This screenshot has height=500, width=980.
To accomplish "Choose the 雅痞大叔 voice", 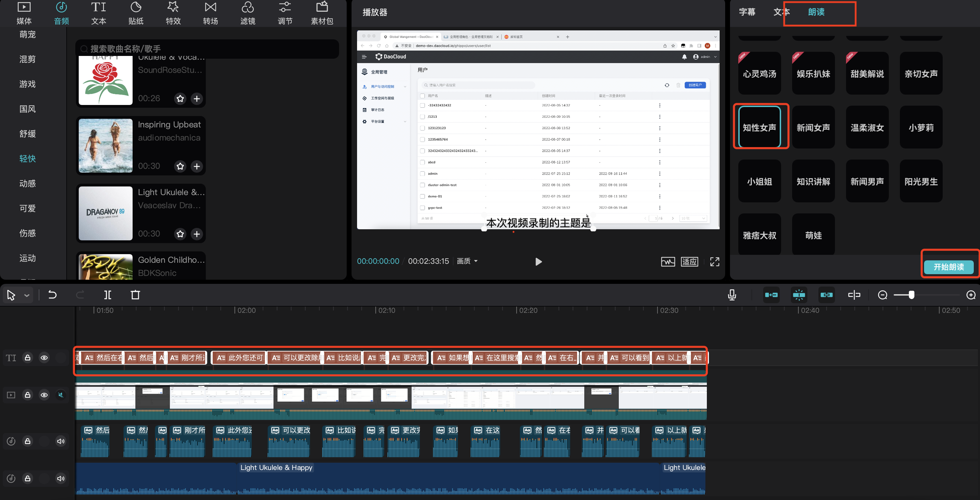I will tap(760, 235).
